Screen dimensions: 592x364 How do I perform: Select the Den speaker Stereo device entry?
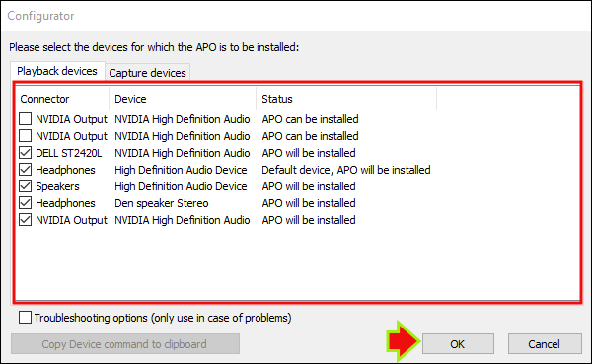pyautogui.click(x=162, y=203)
